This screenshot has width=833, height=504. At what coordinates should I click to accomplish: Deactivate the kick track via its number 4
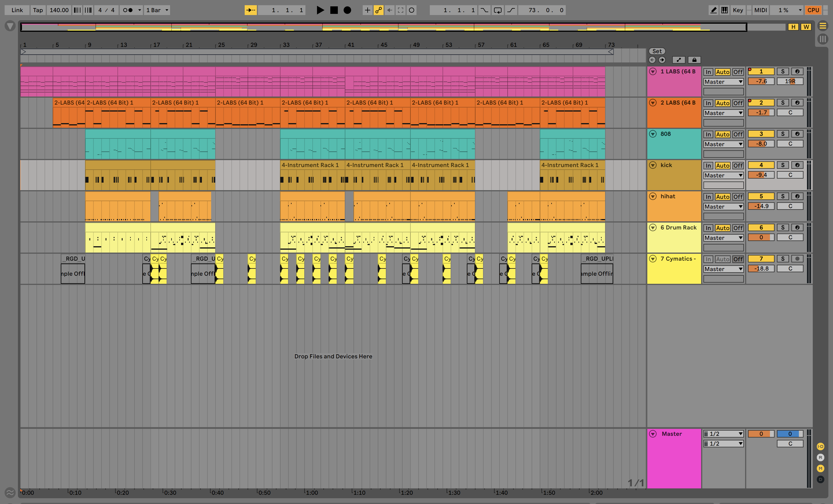pos(761,165)
